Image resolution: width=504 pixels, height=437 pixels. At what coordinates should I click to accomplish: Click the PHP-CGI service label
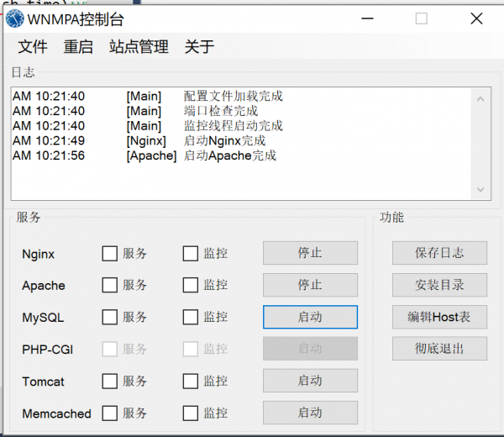[48, 350]
